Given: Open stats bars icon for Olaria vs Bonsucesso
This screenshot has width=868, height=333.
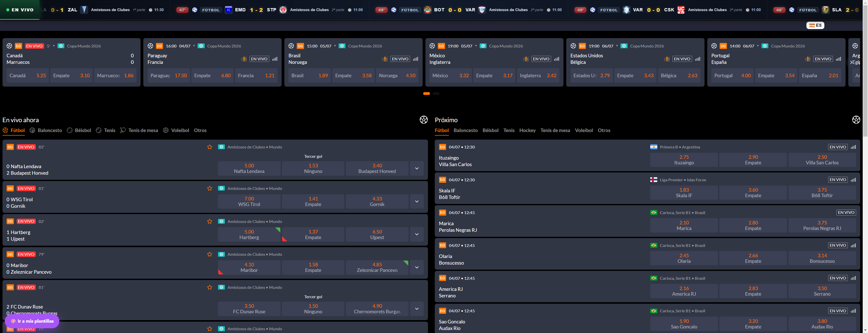Looking at the screenshot, I should click(853, 245).
